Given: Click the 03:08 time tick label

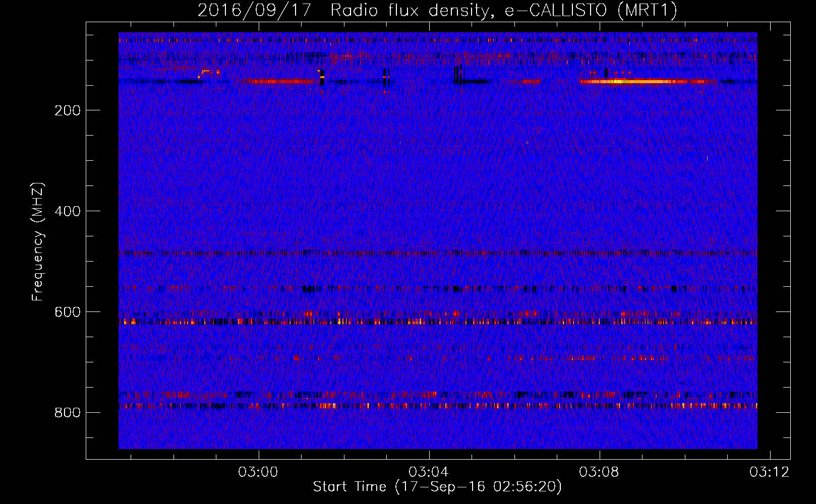Looking at the screenshot, I should 599,472.
